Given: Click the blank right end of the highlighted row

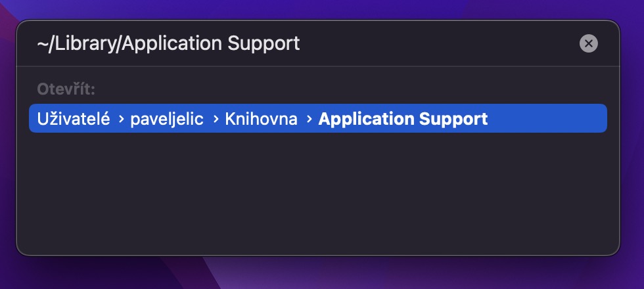Looking at the screenshot, I should tap(552, 119).
